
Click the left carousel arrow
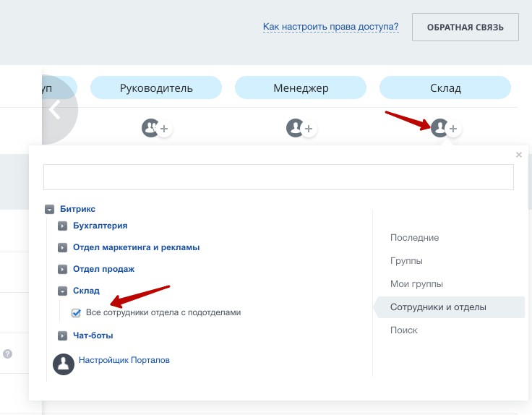pyautogui.click(x=56, y=109)
